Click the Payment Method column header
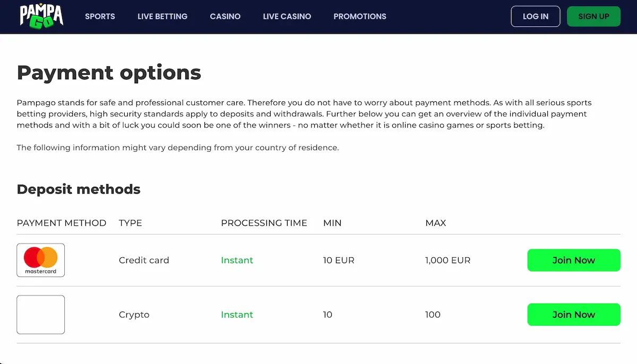 click(62, 223)
